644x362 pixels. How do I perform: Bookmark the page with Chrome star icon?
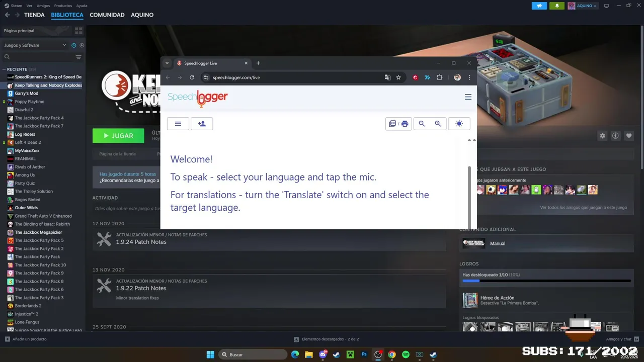tap(398, 77)
